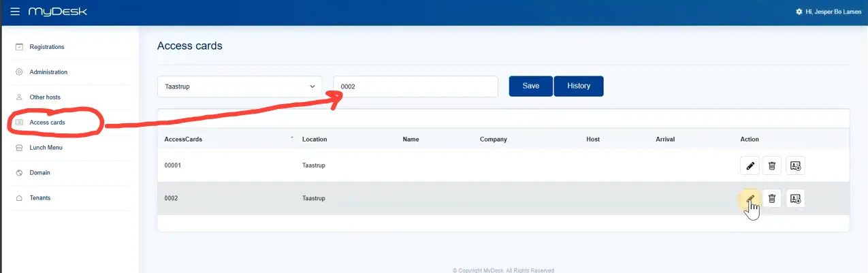Edit access card 0002 with pencil icon
The height and width of the screenshot is (273, 868).
point(750,198)
